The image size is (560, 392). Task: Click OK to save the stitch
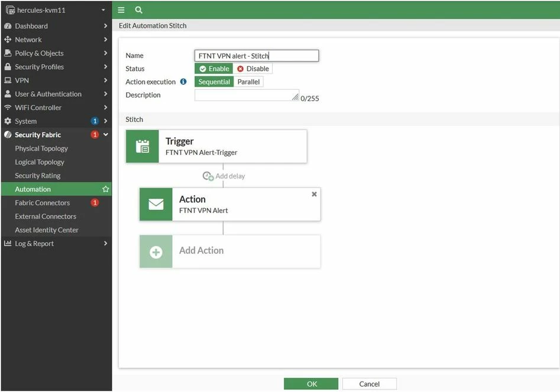(x=311, y=384)
